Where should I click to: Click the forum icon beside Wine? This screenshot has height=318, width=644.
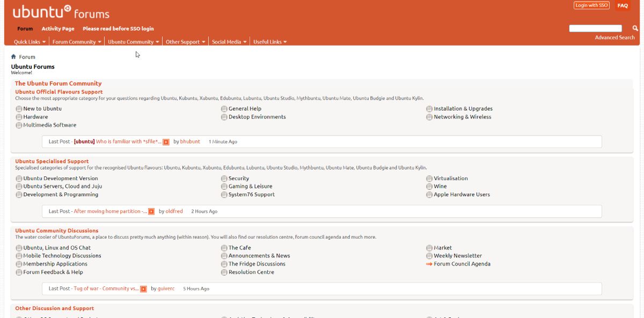(x=429, y=187)
